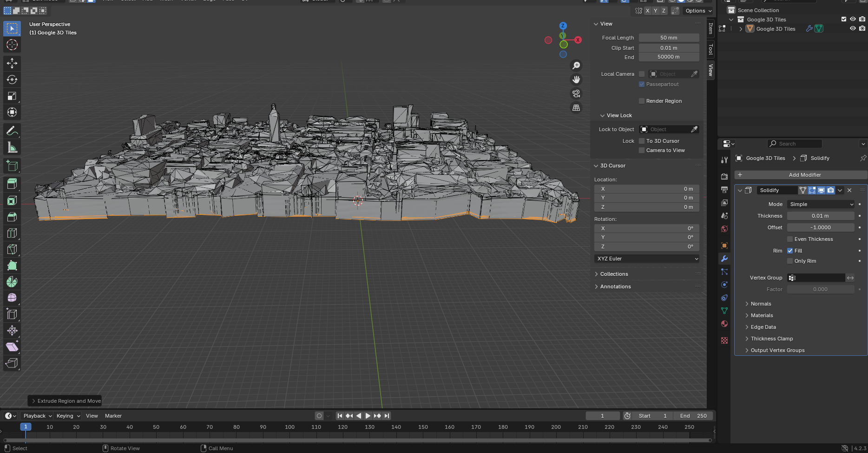The image size is (868, 453).
Task: Choose the Annotate pencil tool
Action: click(x=12, y=131)
